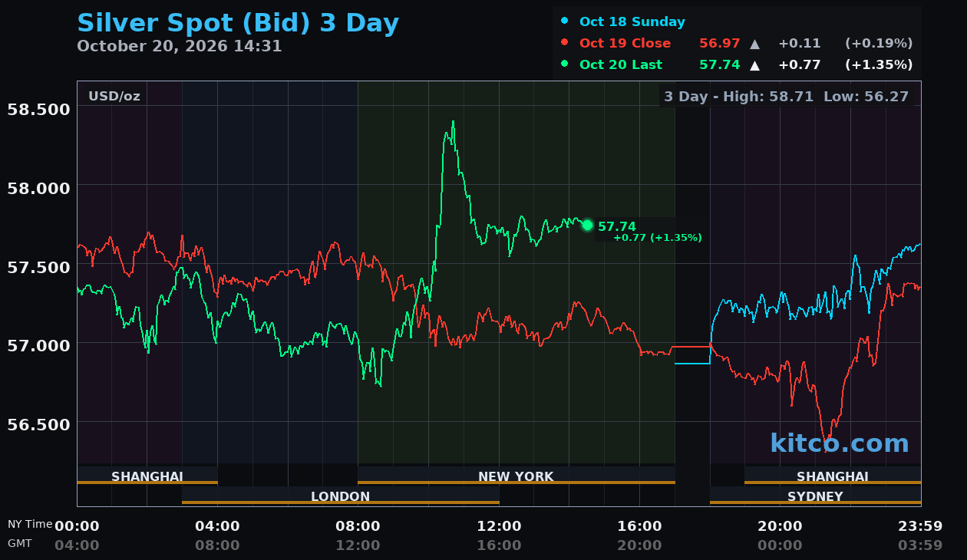
Task: Select the Oct 20 Last legend label
Action: pyautogui.click(x=621, y=64)
